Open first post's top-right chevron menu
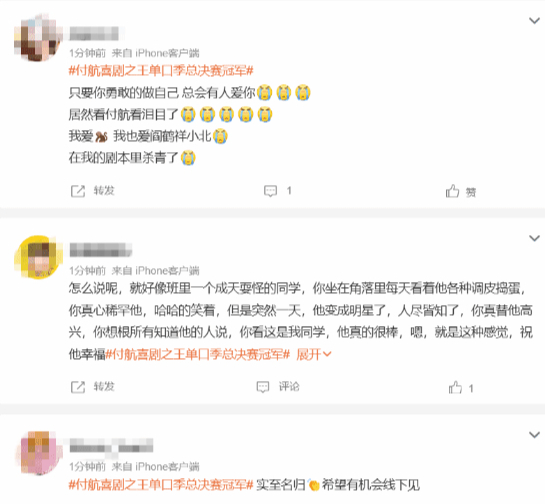Image resolution: width=545 pixels, height=504 pixels. pyautogui.click(x=534, y=21)
